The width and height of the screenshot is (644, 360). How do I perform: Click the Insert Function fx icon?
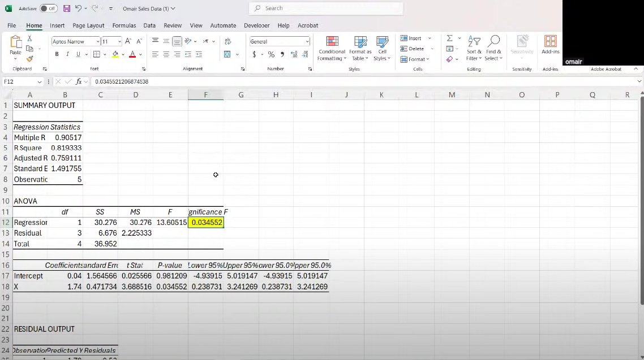(79, 81)
